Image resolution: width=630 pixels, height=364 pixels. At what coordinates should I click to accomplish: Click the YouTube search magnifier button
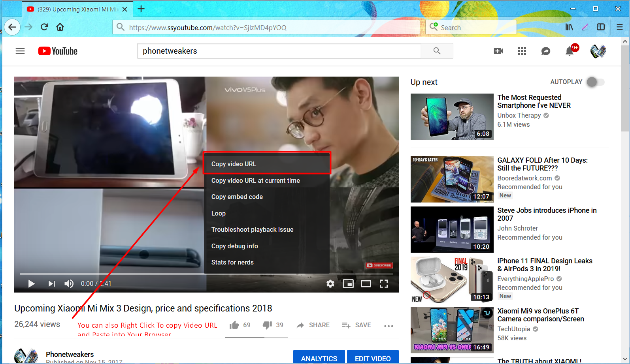coord(437,51)
